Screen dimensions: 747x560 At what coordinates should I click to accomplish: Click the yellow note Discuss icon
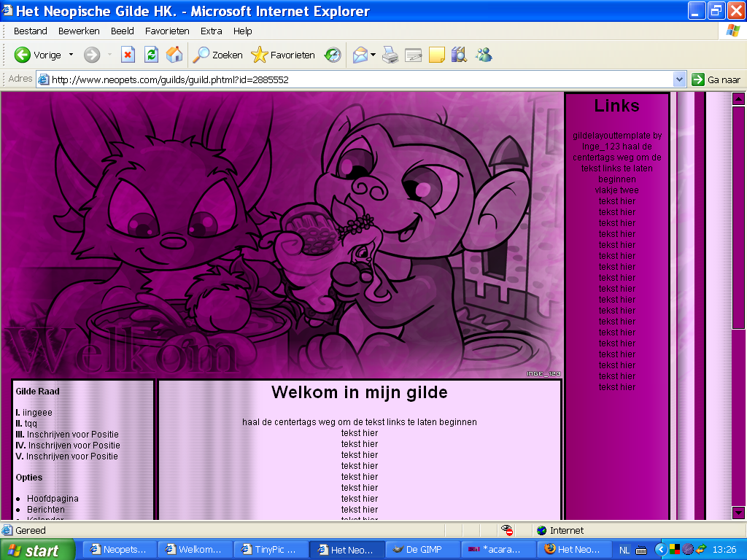coord(436,55)
